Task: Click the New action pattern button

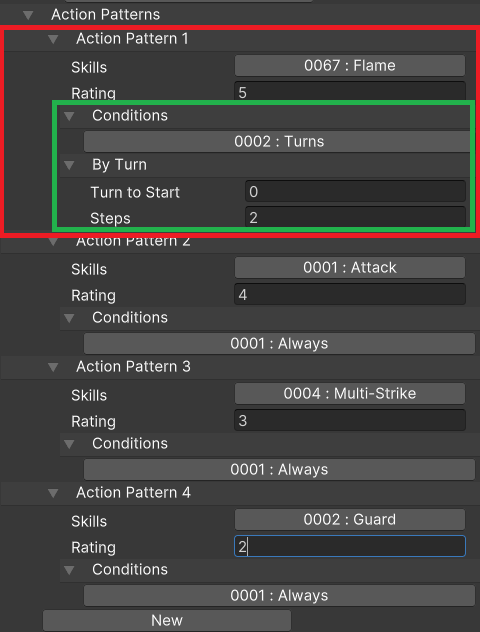Action: click(167, 620)
